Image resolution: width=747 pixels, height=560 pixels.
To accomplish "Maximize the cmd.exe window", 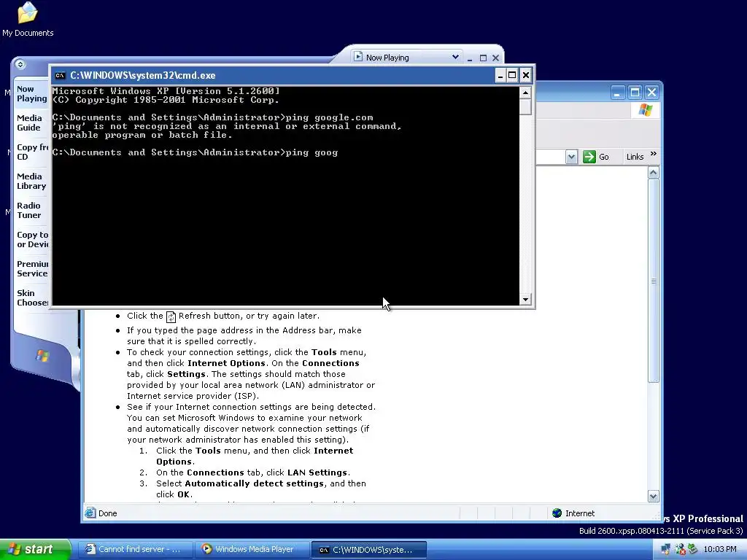I will click(512, 75).
